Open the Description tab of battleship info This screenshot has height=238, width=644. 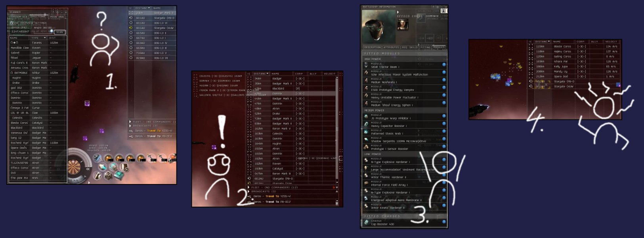point(373,47)
